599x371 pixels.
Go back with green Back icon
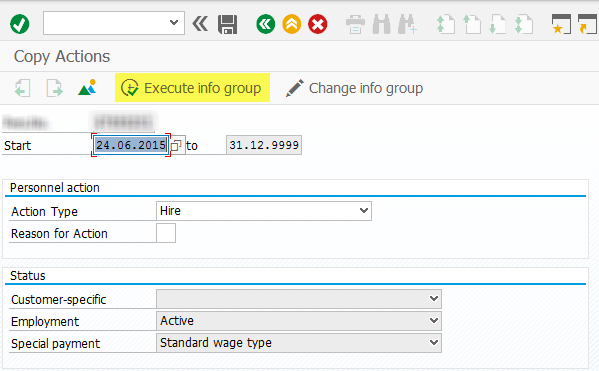pyautogui.click(x=266, y=24)
